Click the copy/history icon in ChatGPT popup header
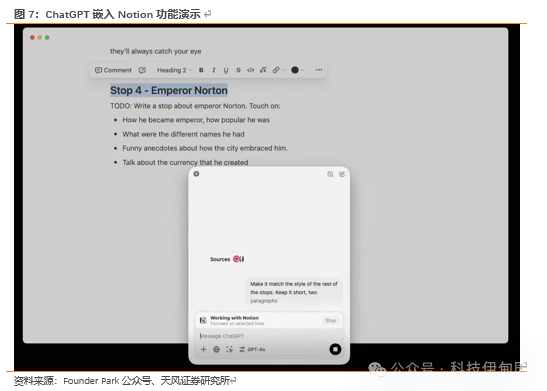547x391 pixels. (330, 174)
